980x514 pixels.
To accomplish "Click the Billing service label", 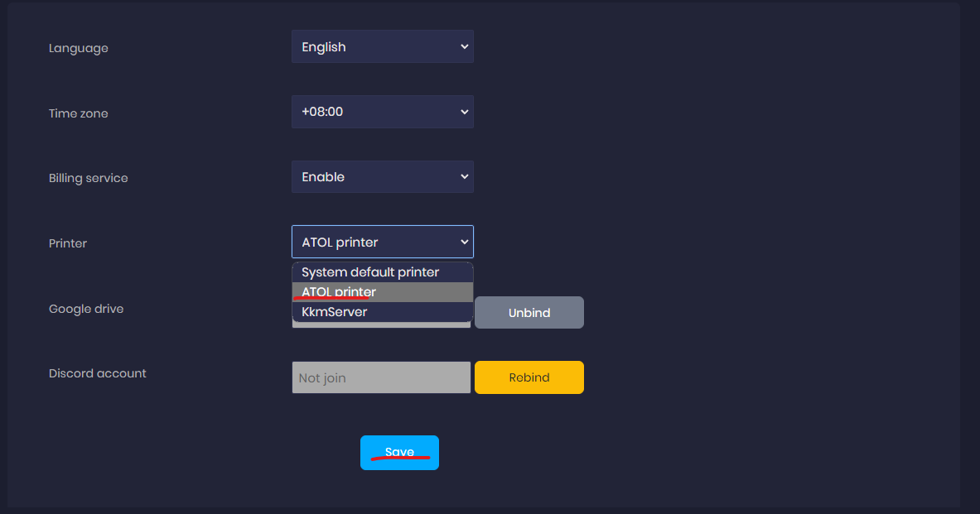I will tap(89, 178).
